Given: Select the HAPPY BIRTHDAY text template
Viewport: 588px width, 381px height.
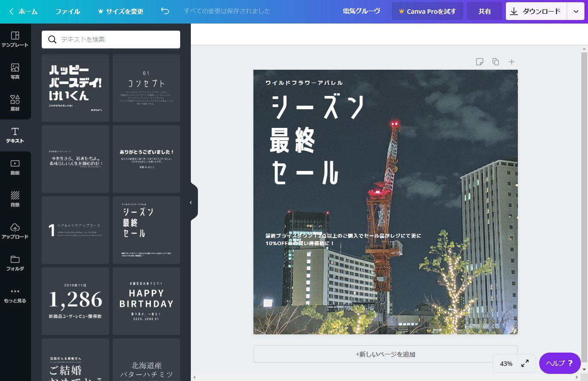Looking at the screenshot, I should 146,301.
